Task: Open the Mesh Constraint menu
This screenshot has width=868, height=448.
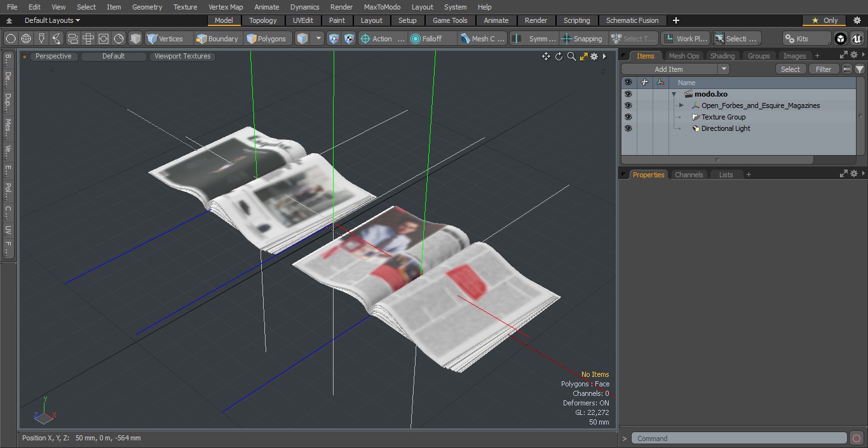Action: pyautogui.click(x=483, y=39)
